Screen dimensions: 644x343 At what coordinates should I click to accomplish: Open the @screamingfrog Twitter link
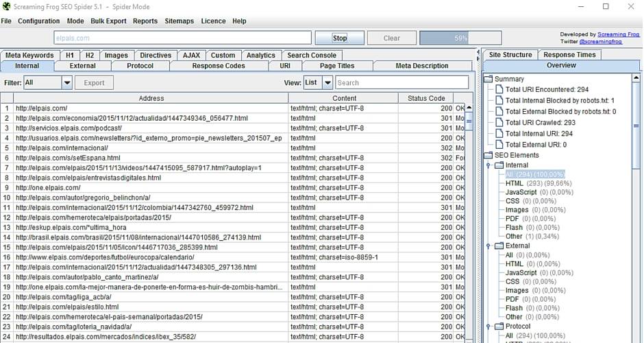(x=600, y=42)
